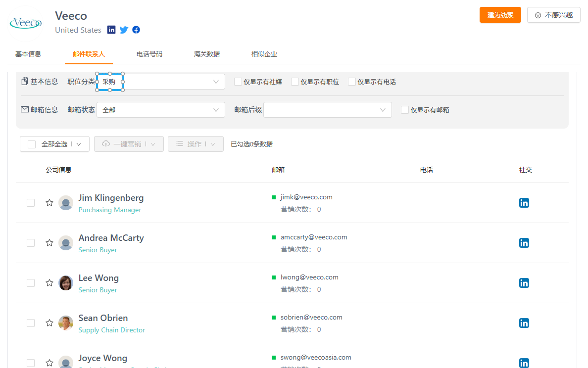Select Jim Klingenberg row checkbox

31,203
